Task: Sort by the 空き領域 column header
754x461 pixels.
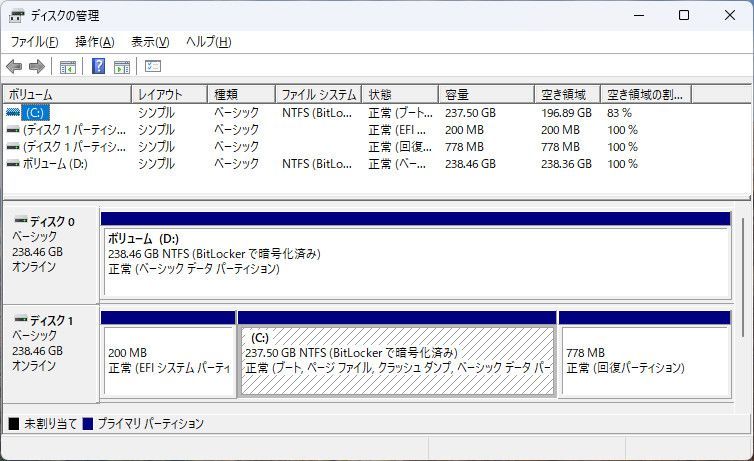Action: tap(567, 94)
